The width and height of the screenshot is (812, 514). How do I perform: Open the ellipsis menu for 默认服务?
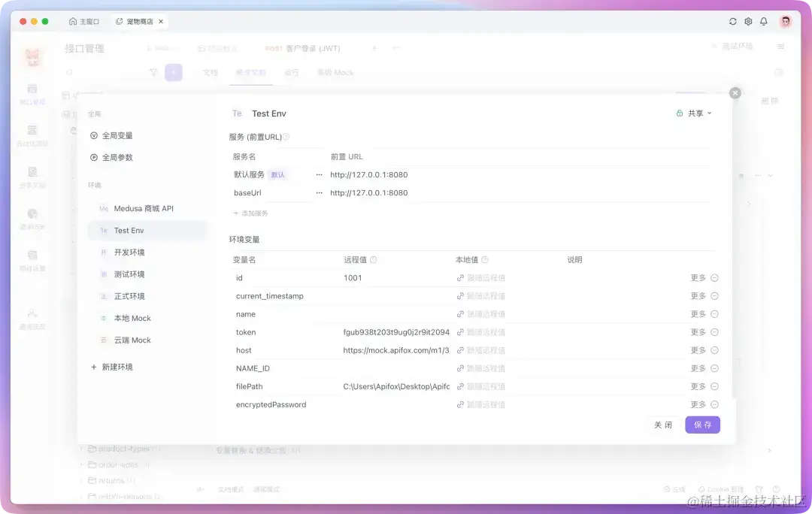(x=319, y=175)
